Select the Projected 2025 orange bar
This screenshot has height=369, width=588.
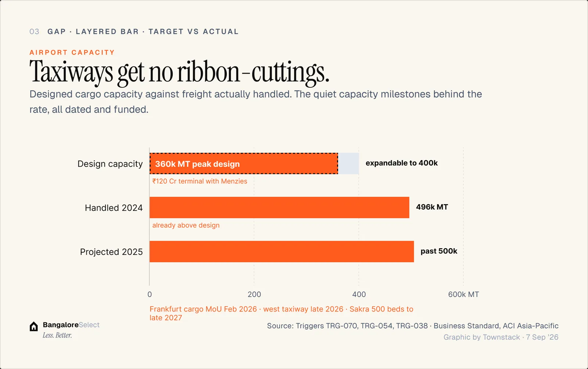click(282, 252)
